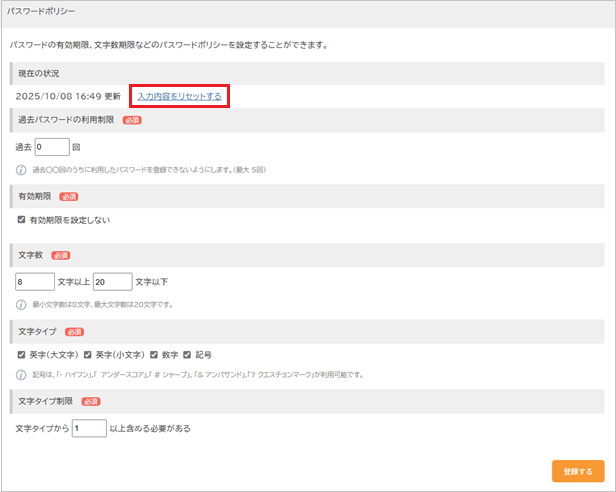Click the 必須 badge next to 過去パスワードの利用制限
Screen dimensions: 616x492
[x=133, y=120]
